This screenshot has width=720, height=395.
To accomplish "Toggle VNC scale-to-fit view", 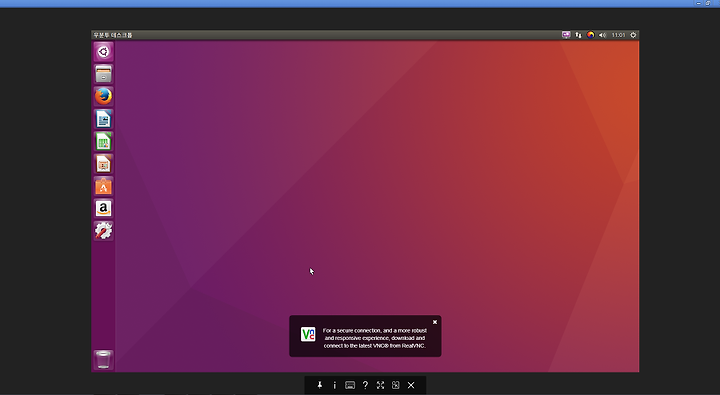I will tap(395, 385).
